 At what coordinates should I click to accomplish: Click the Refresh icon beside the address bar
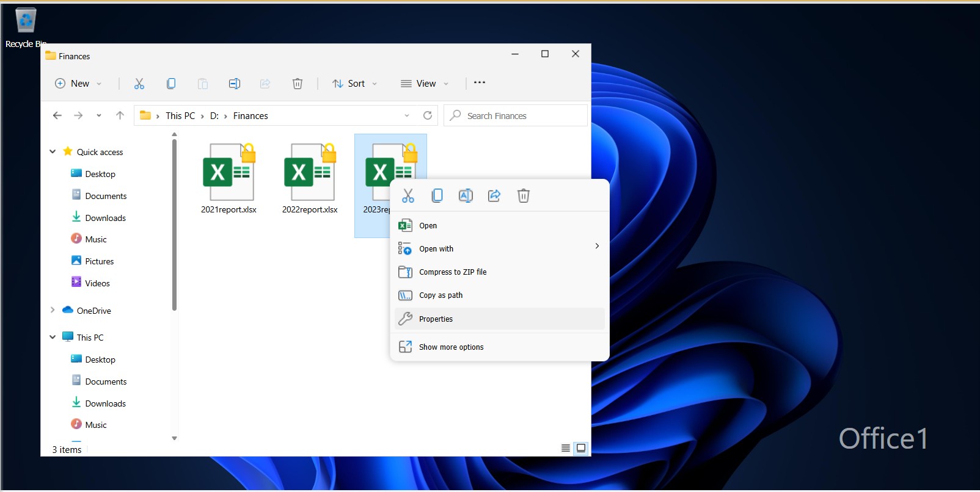click(x=428, y=115)
